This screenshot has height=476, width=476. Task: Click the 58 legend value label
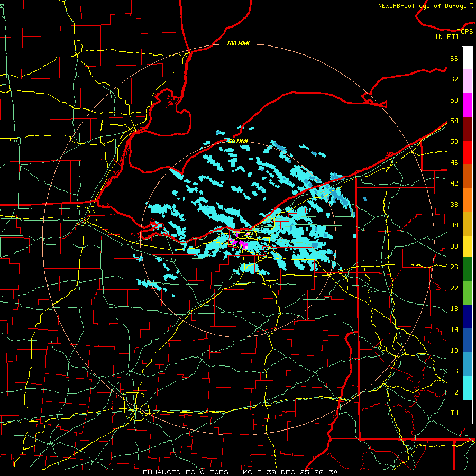click(x=454, y=100)
